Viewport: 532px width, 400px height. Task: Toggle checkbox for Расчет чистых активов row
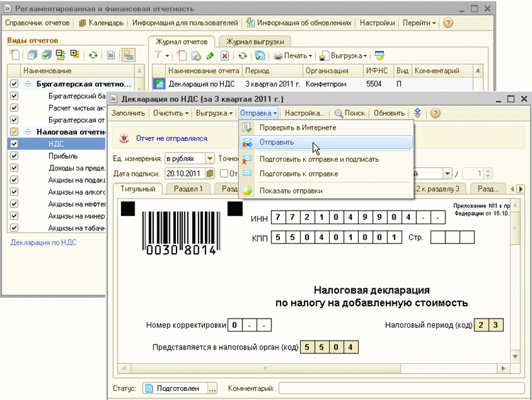14,107
